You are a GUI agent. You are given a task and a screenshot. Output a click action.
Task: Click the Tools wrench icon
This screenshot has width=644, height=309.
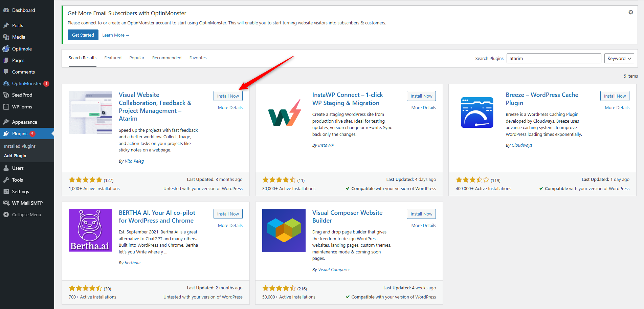(6, 180)
